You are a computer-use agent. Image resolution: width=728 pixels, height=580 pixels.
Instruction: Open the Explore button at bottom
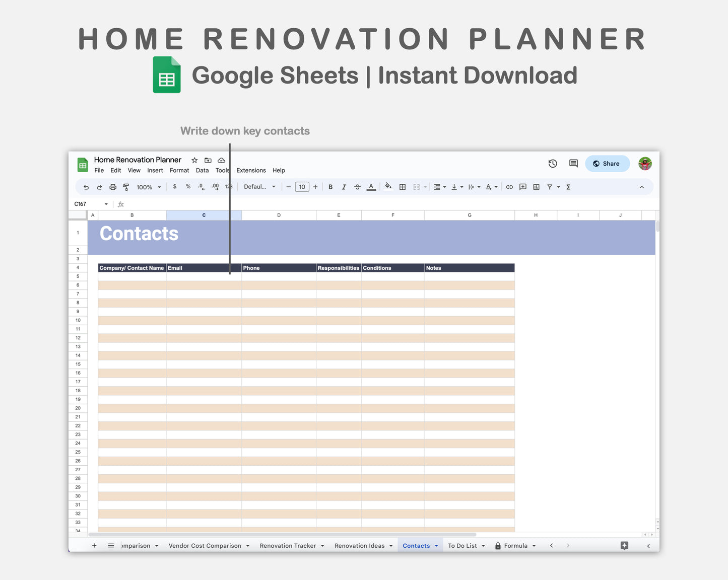click(624, 546)
